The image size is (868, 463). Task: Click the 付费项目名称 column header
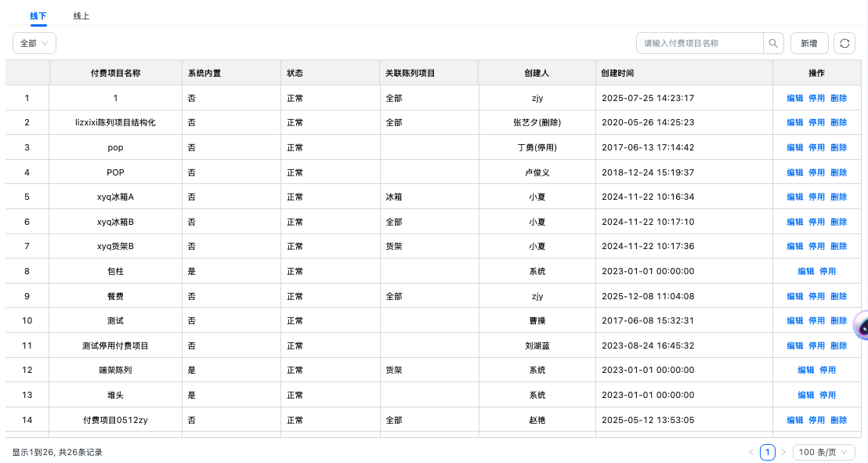(116, 73)
